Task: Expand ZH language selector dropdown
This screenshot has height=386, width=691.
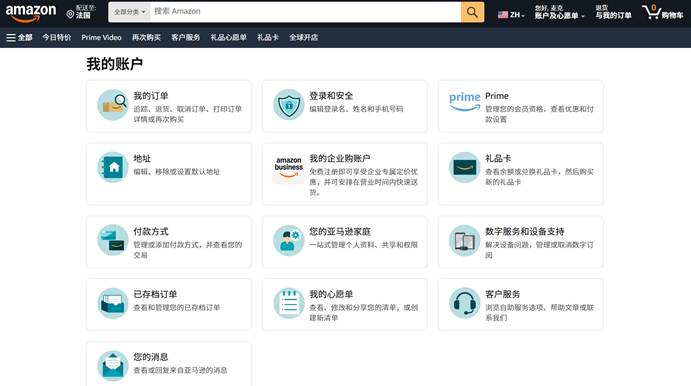Action: tap(511, 15)
